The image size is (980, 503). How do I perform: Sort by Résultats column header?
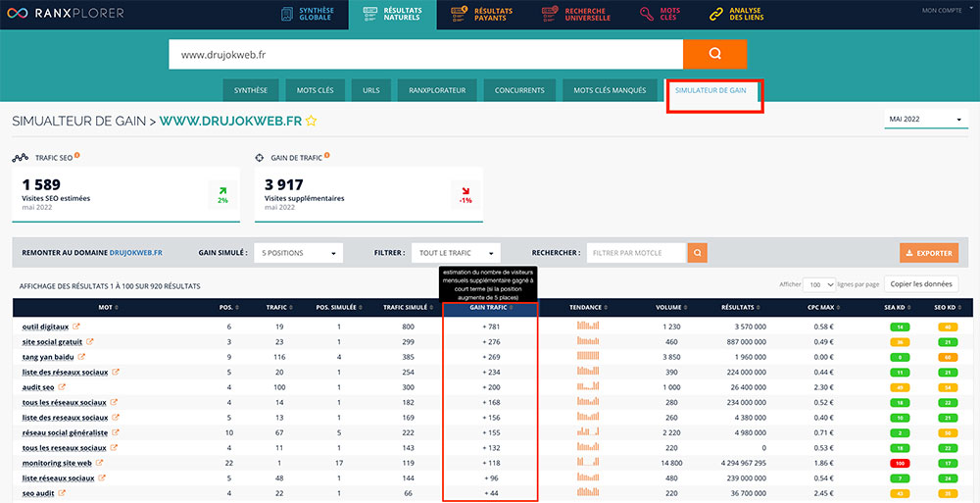[x=743, y=307]
